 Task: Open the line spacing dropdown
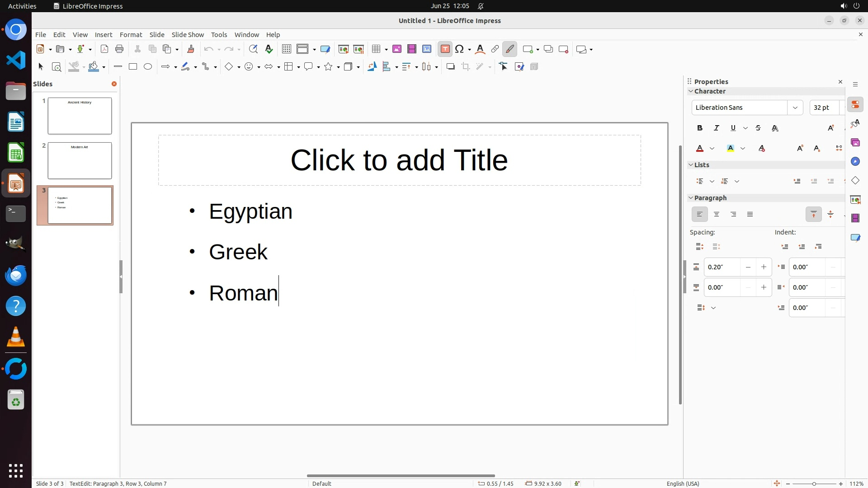tap(713, 308)
